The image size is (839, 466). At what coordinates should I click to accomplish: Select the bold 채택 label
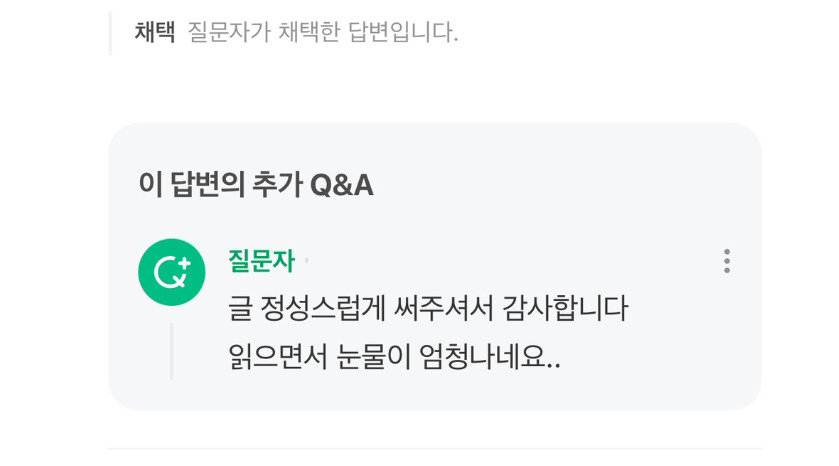[155, 32]
